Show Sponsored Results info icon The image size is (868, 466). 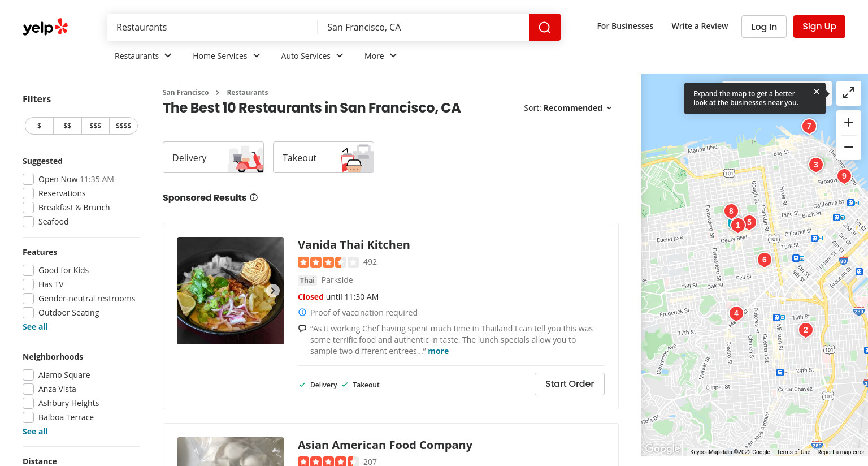(254, 197)
